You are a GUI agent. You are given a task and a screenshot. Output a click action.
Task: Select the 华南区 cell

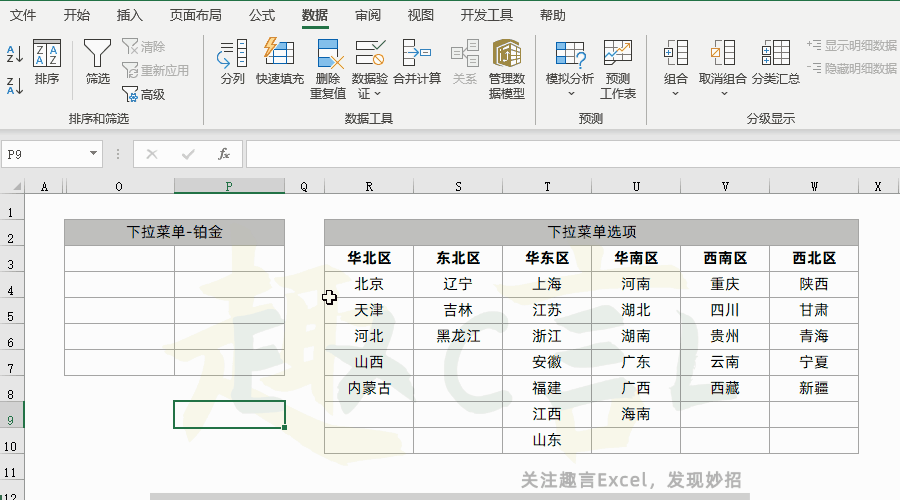pyautogui.click(x=636, y=258)
